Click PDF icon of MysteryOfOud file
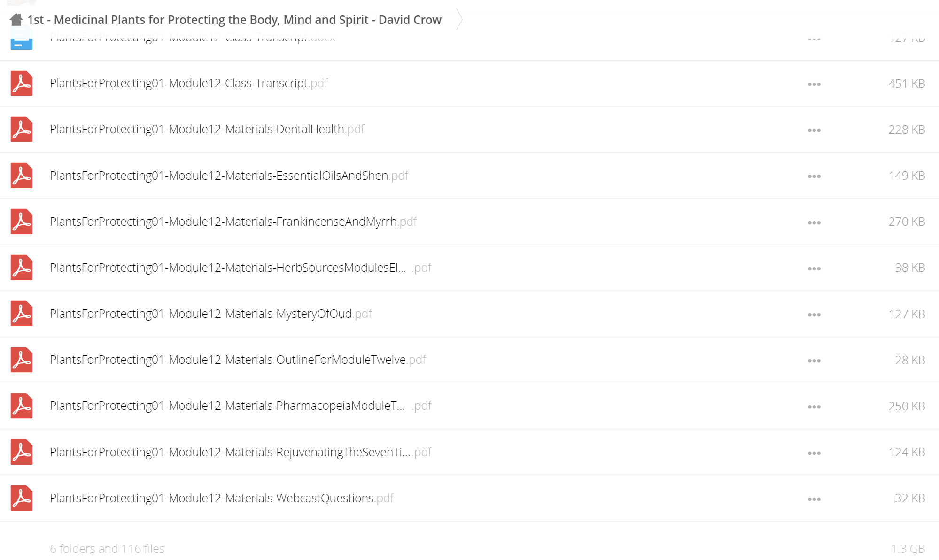The height and width of the screenshot is (560, 939). [22, 314]
